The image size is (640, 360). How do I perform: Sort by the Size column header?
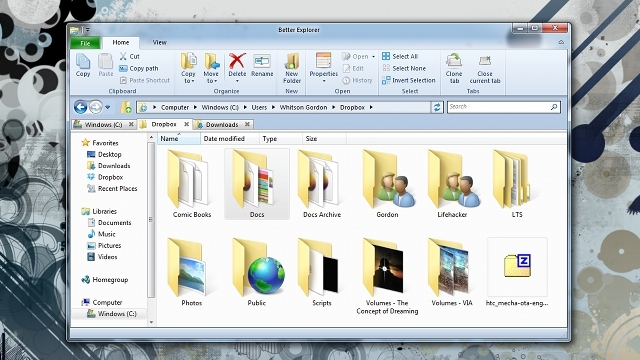point(324,139)
